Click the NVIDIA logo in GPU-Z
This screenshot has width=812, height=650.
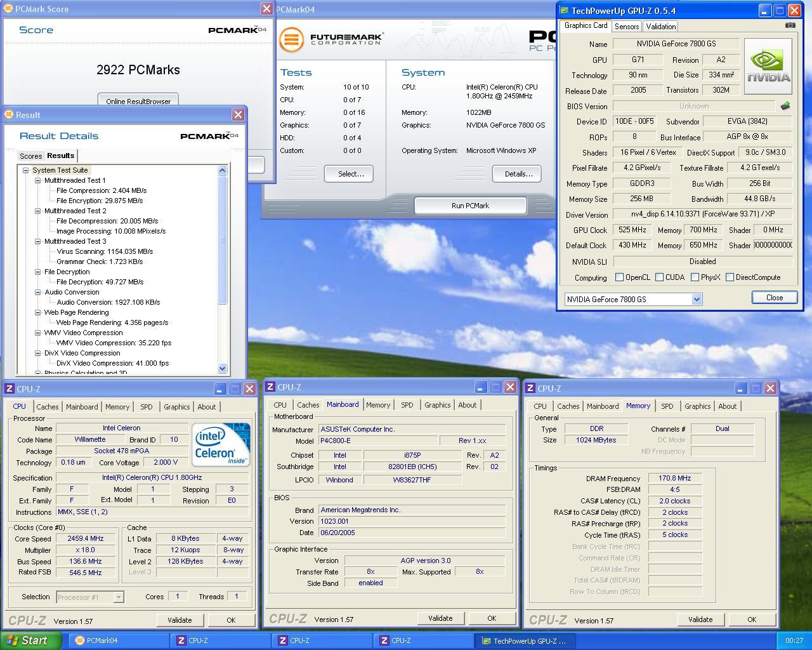point(768,67)
